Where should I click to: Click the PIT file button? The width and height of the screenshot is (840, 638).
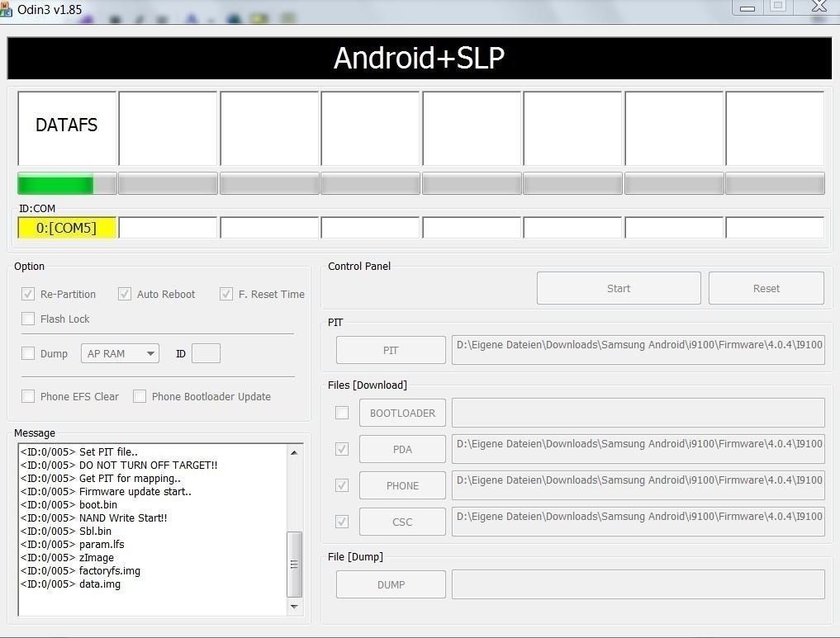point(391,350)
